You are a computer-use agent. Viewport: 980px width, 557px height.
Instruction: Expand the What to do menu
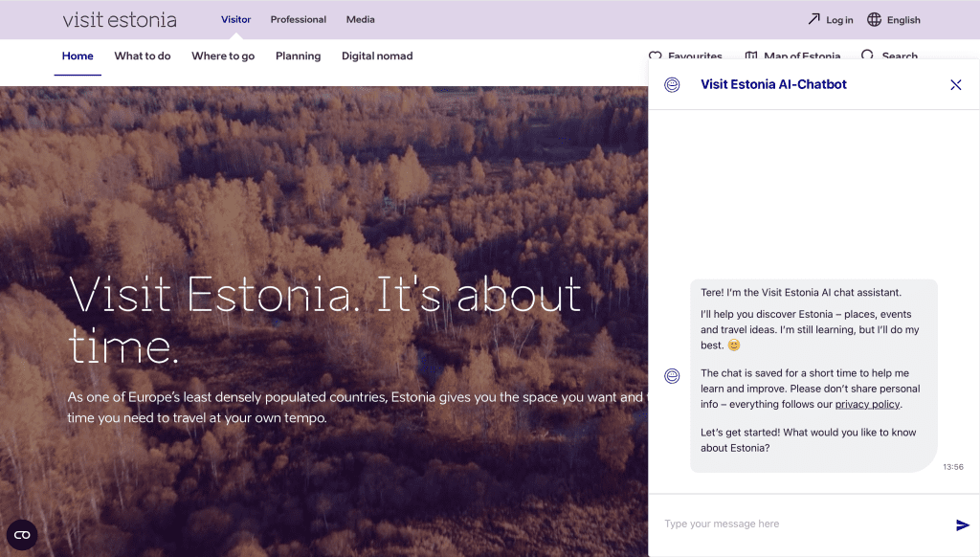(x=143, y=56)
